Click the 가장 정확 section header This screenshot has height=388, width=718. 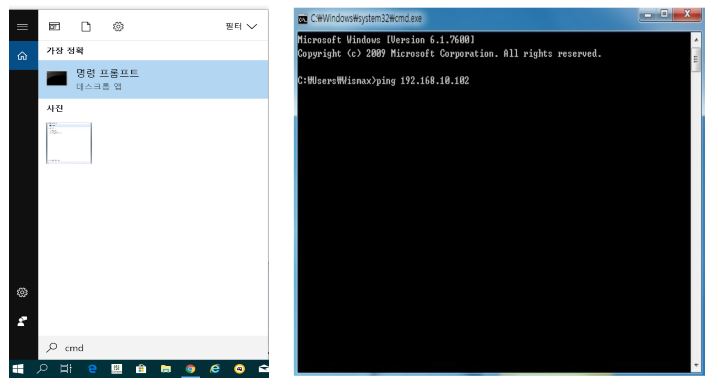point(65,50)
